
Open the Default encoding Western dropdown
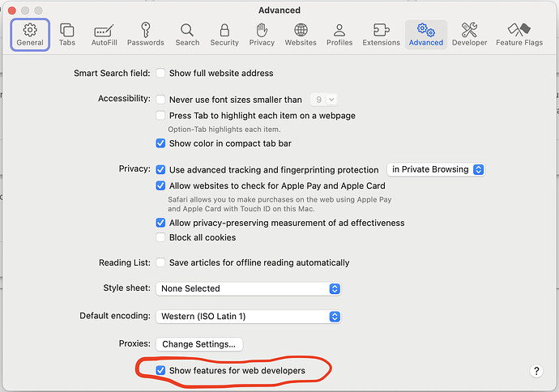coord(249,317)
